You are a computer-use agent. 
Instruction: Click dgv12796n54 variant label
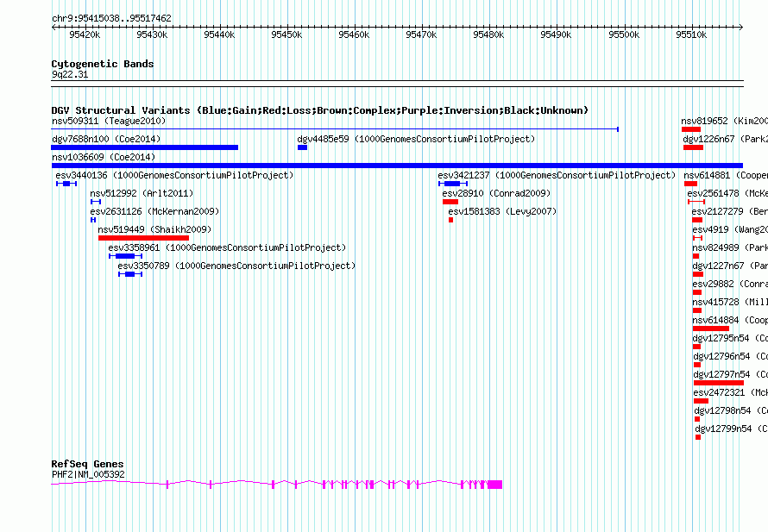[x=731, y=356]
